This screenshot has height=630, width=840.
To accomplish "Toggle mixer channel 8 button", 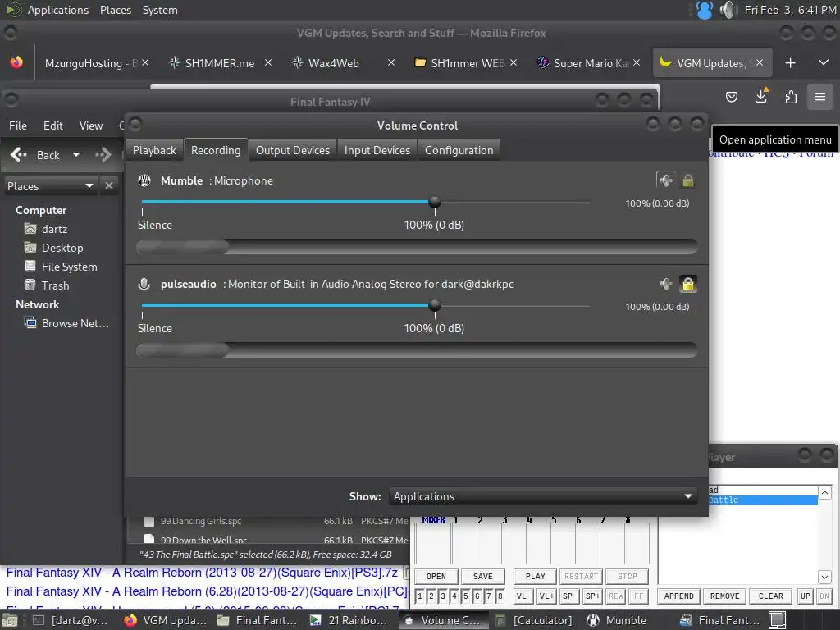I will coord(500,596).
